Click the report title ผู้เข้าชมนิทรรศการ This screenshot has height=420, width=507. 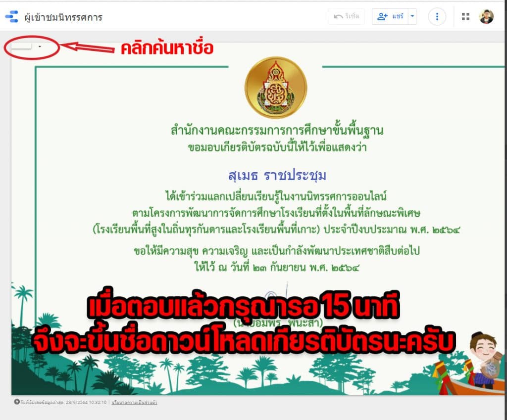point(63,17)
